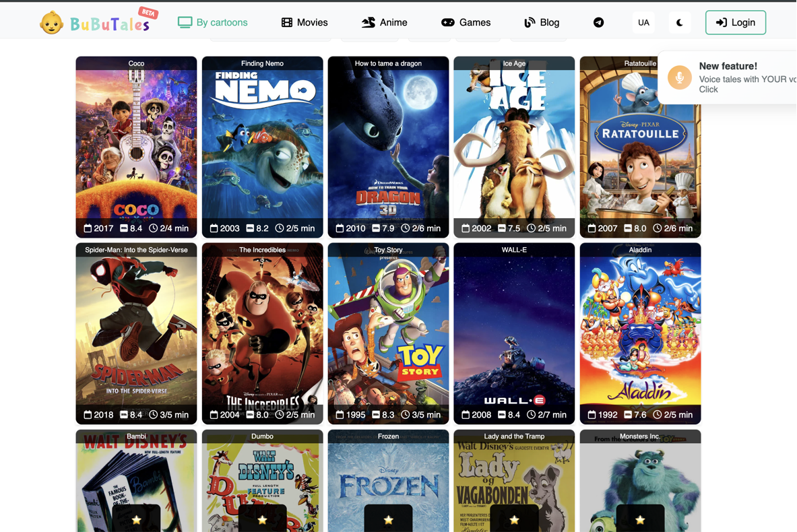The image size is (797, 532).
Task: Click the calendar icon on the Coco card
Action: coord(88,228)
